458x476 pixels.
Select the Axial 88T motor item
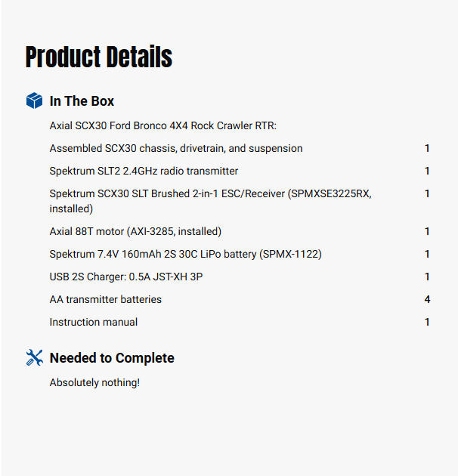[x=135, y=231]
